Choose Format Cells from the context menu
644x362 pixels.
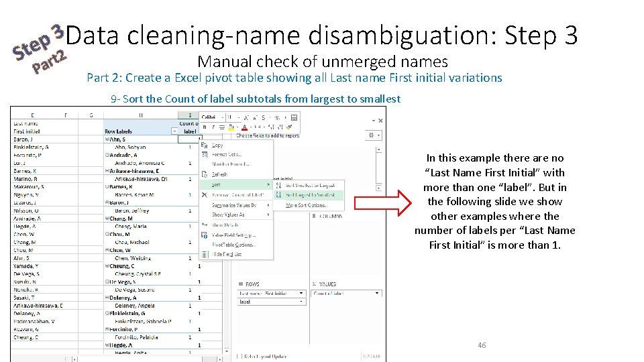(x=236, y=155)
